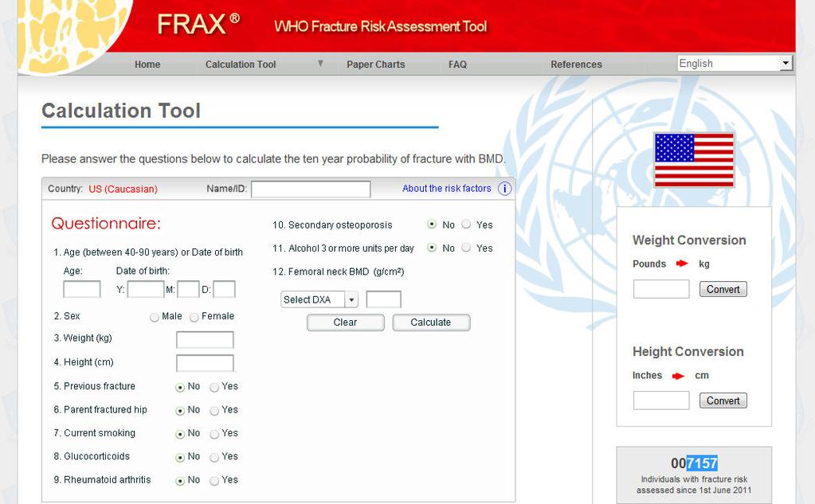The height and width of the screenshot is (504, 815).
Task: Select No for Glucocorticoids
Action: click(x=180, y=457)
